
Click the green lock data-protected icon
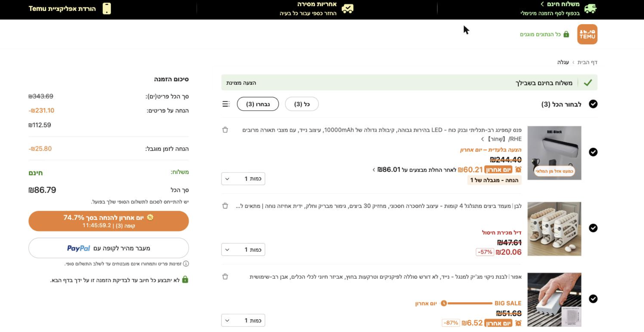pos(566,34)
